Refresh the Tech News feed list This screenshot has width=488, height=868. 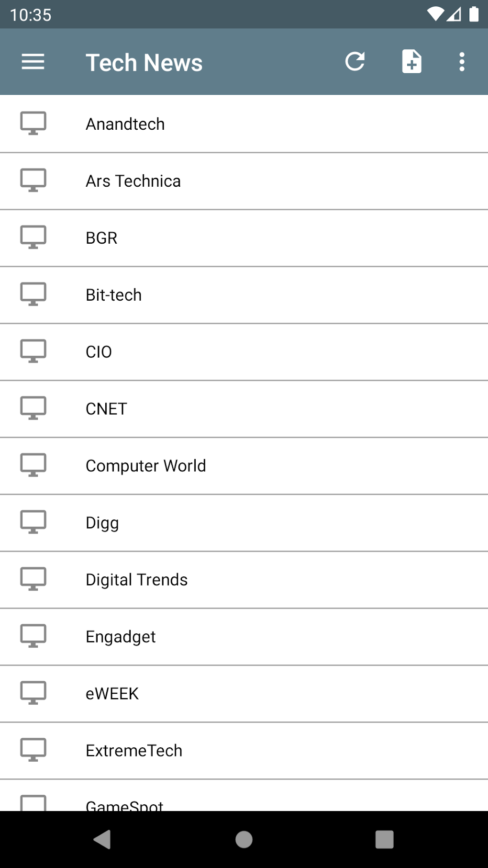click(355, 62)
